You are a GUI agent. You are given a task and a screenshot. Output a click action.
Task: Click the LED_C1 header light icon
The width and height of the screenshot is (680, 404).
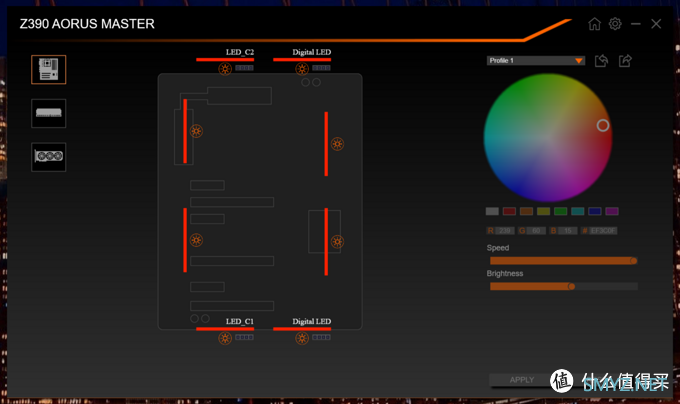click(225, 338)
